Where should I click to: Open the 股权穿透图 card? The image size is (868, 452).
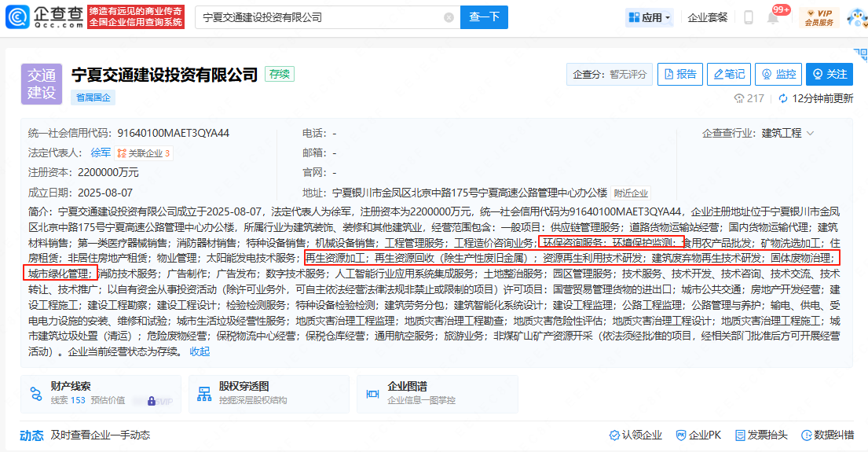(x=269, y=394)
